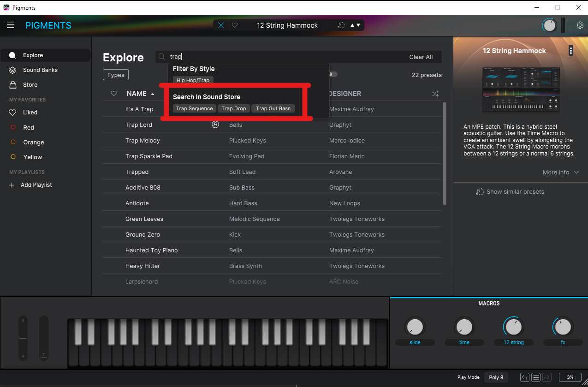
Task: Search store for Trap Sequence
Action: click(x=194, y=108)
